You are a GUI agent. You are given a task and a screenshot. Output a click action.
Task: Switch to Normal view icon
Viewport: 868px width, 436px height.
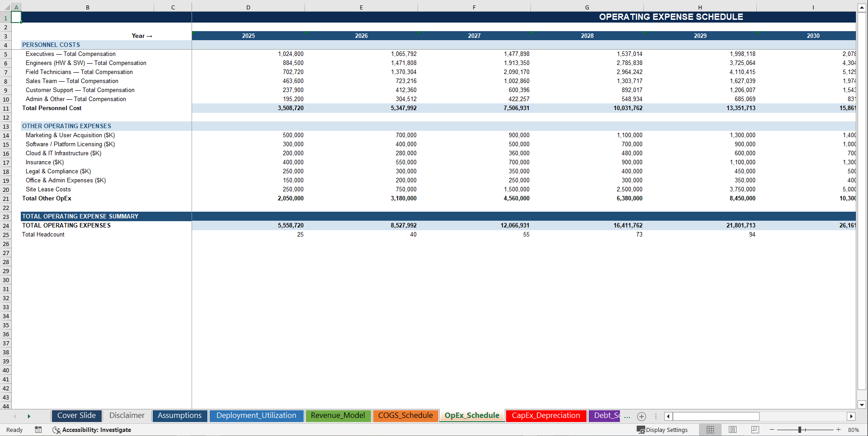click(x=710, y=430)
